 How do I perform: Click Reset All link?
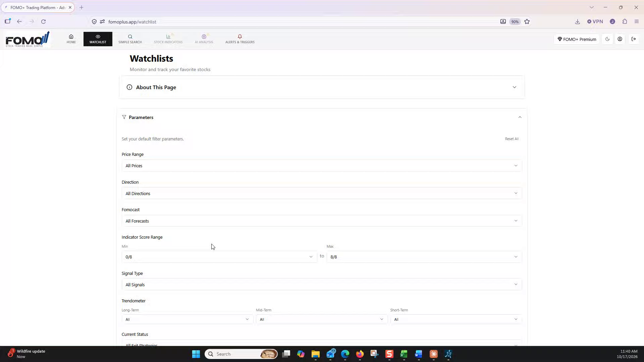(512, 139)
